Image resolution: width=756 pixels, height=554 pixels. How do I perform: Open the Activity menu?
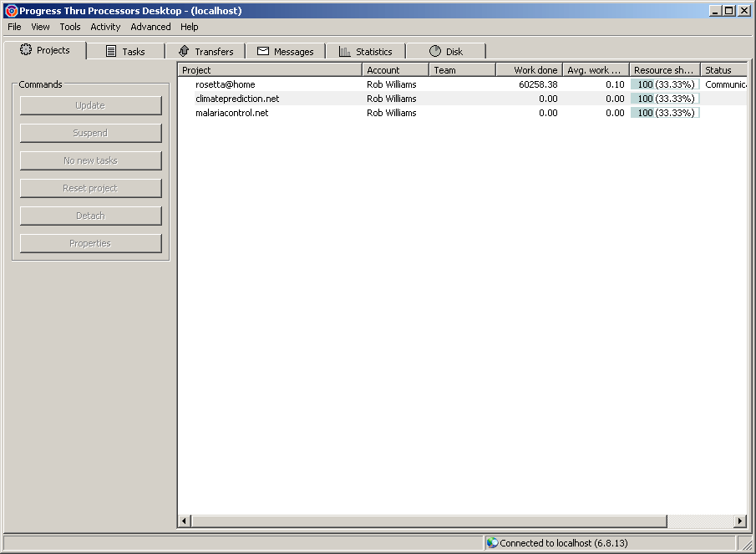tap(105, 27)
